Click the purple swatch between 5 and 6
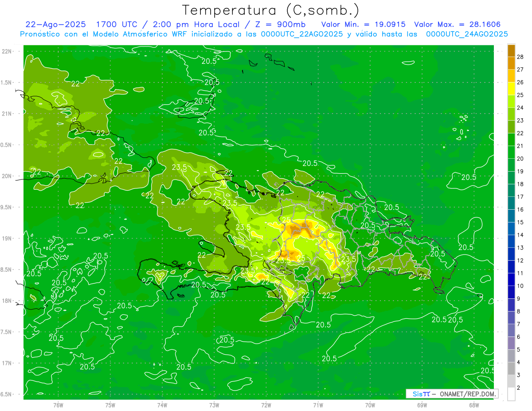 coord(511,343)
